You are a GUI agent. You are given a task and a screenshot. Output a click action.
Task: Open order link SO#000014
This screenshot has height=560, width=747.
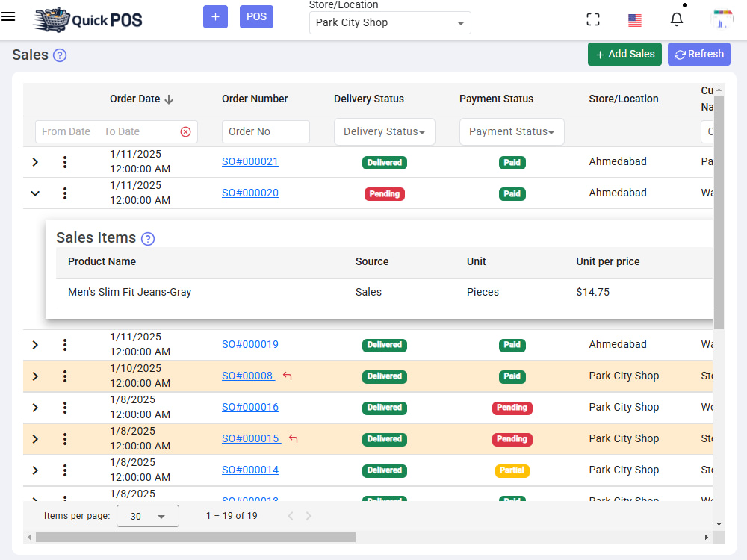click(x=250, y=470)
